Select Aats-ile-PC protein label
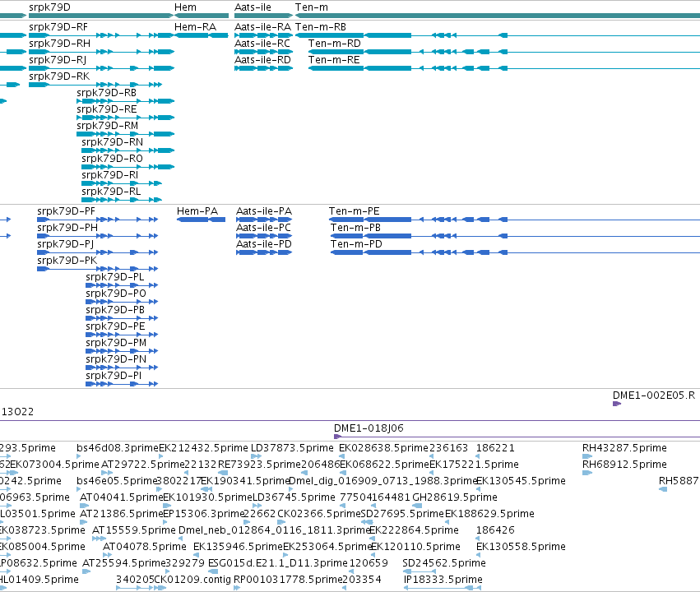This screenshot has width=700, height=592. [x=263, y=228]
